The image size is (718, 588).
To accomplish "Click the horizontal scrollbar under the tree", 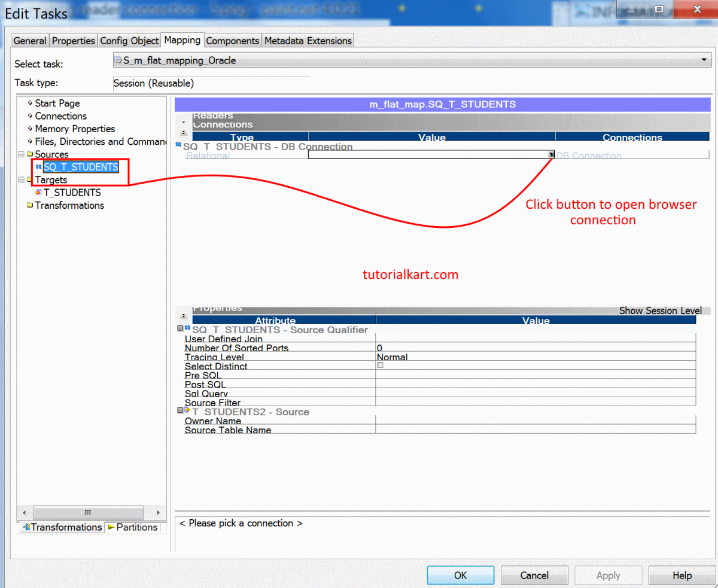I will [x=88, y=513].
